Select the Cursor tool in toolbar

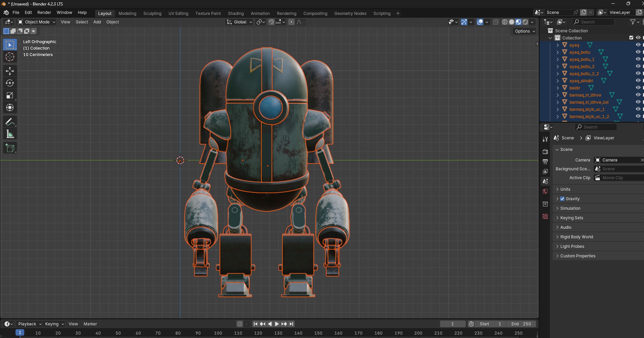pos(10,57)
